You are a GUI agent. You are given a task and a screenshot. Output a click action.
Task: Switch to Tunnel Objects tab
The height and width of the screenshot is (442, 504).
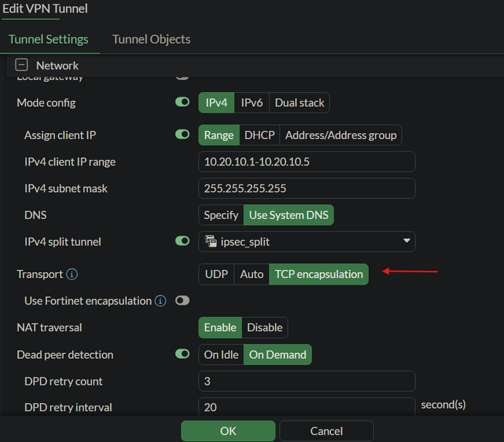[x=151, y=39]
